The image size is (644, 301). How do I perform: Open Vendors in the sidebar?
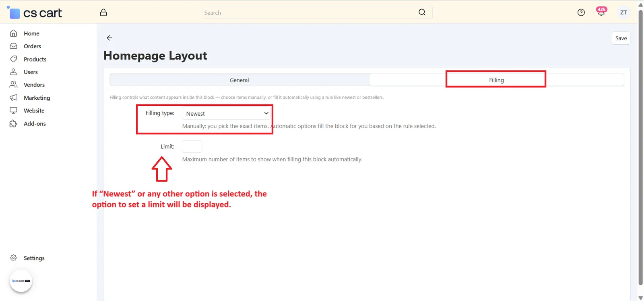click(x=34, y=85)
